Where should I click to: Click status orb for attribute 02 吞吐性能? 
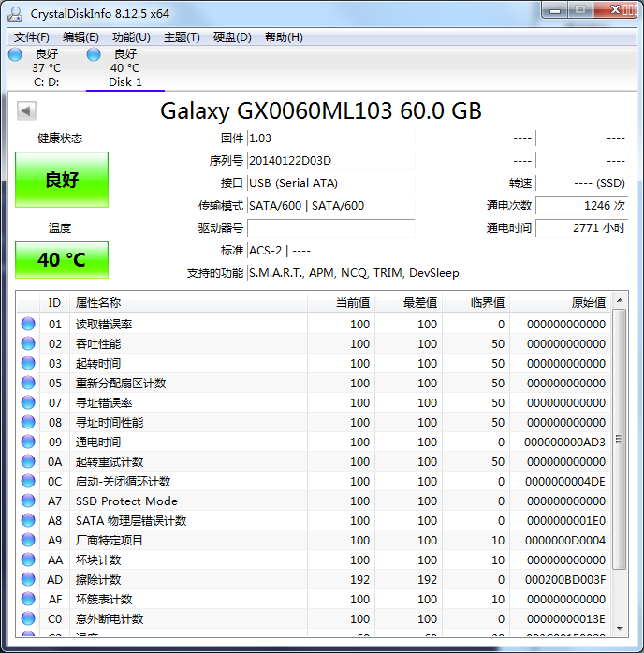tap(28, 343)
